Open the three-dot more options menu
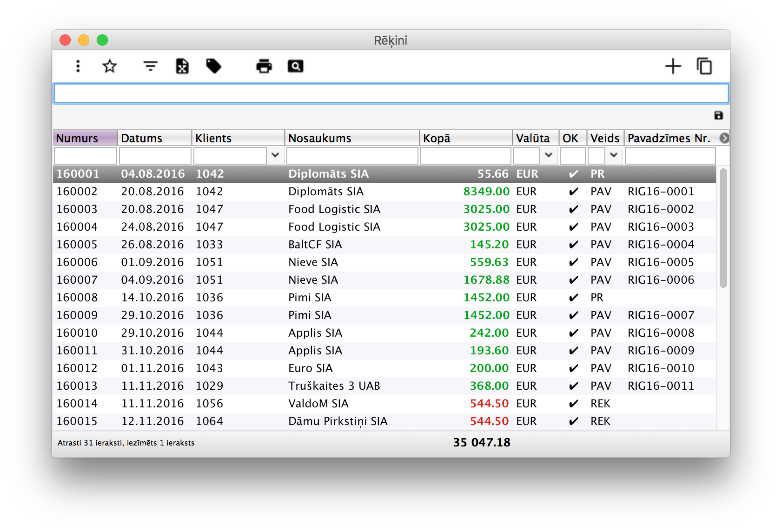782x532 pixels. (x=78, y=66)
